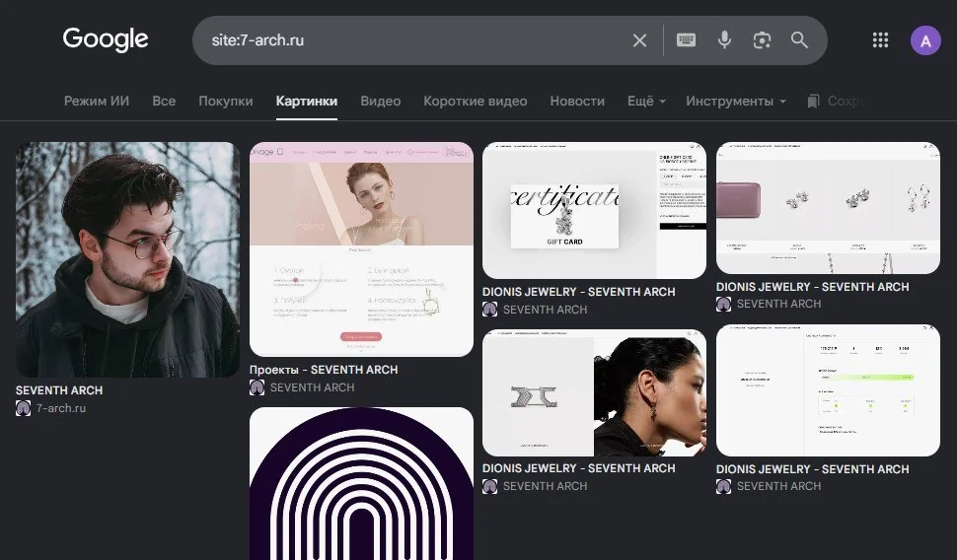Click the 7-arch.ru source link

61,408
